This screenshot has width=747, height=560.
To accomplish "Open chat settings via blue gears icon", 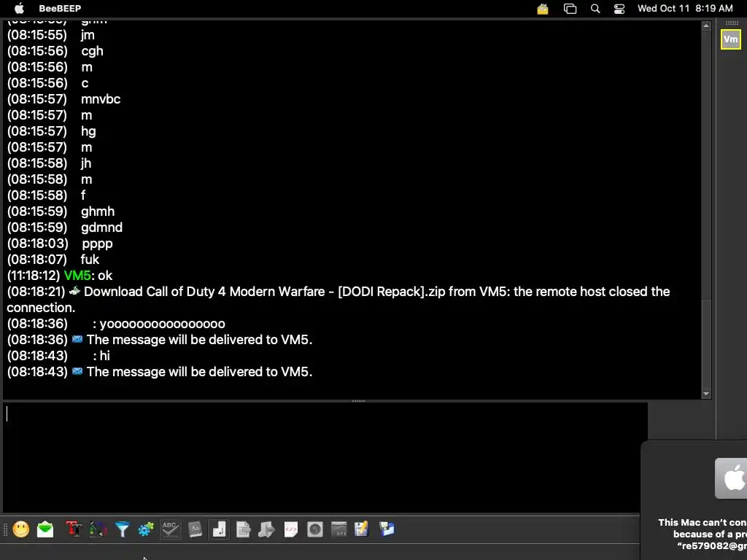I will [x=146, y=529].
